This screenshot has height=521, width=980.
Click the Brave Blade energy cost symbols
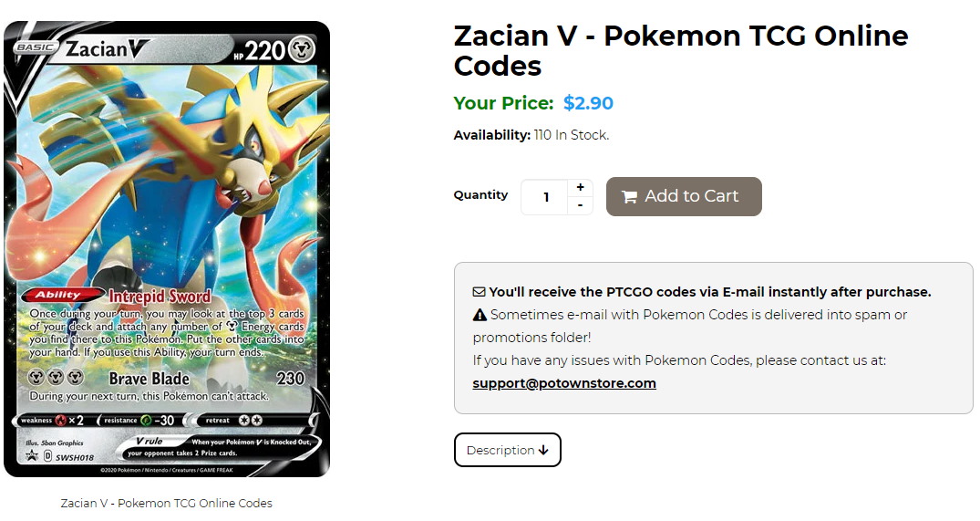tap(57, 379)
